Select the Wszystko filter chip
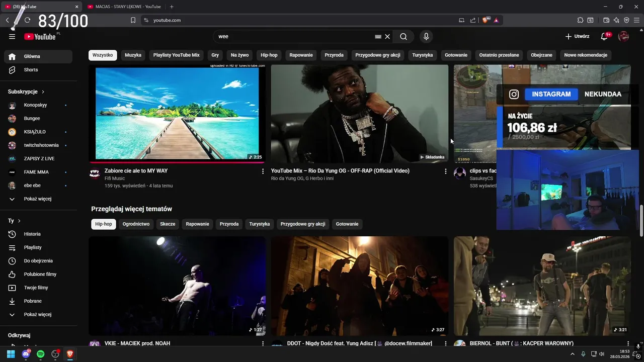The height and width of the screenshot is (362, 644). coord(103,55)
